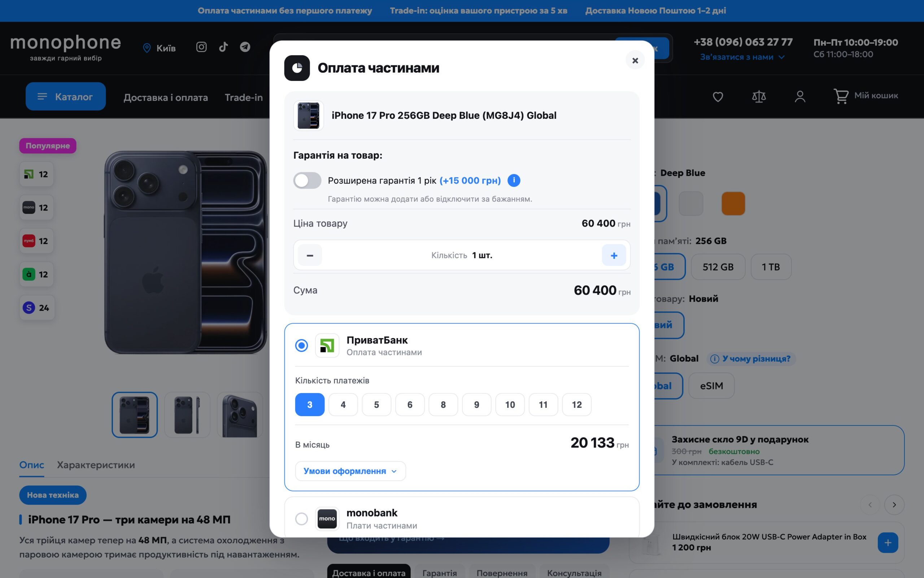Click the S 24 installment badge
The height and width of the screenshot is (578, 924).
point(37,308)
